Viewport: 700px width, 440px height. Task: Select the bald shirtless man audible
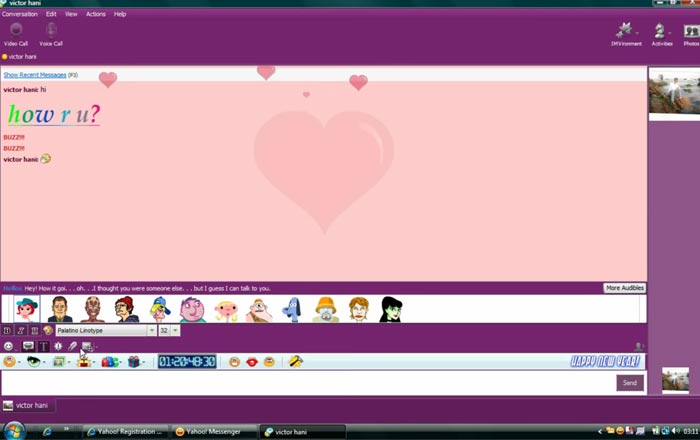(x=93, y=309)
